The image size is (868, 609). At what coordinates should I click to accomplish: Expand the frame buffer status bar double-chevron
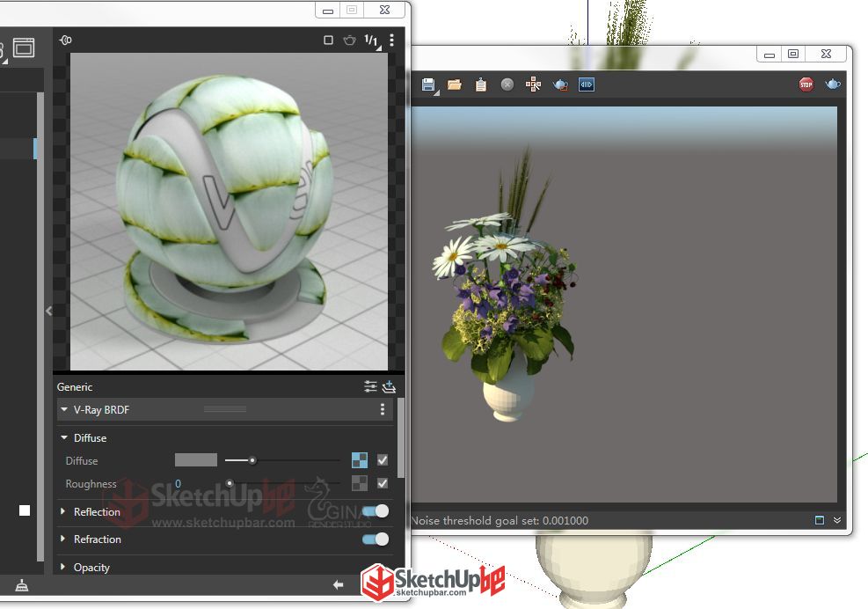[x=837, y=520]
